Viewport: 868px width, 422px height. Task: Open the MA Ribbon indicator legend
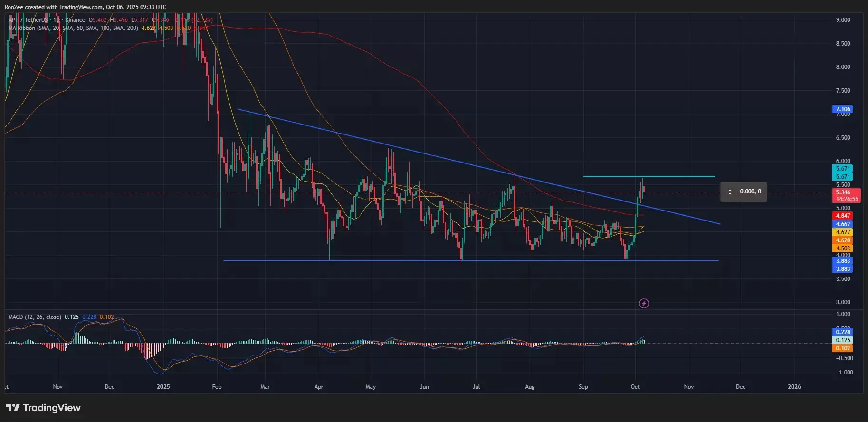pyautogui.click(x=73, y=28)
